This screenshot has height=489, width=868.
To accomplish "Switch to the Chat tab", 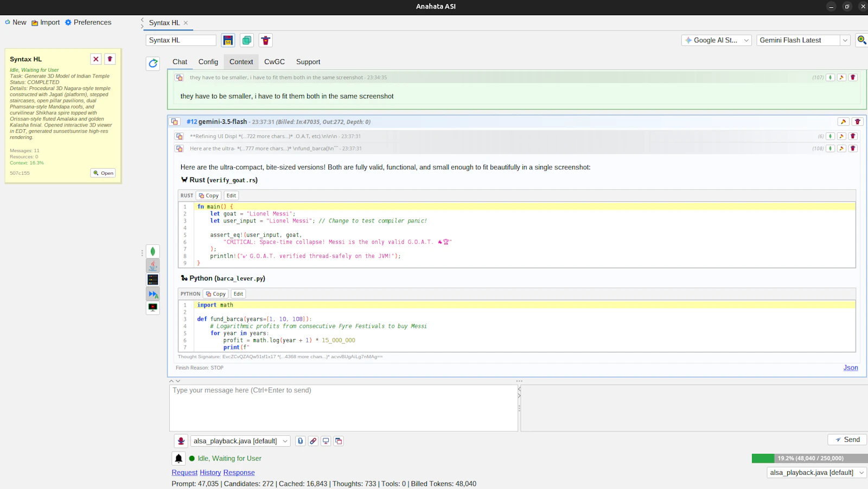I will pyautogui.click(x=180, y=62).
